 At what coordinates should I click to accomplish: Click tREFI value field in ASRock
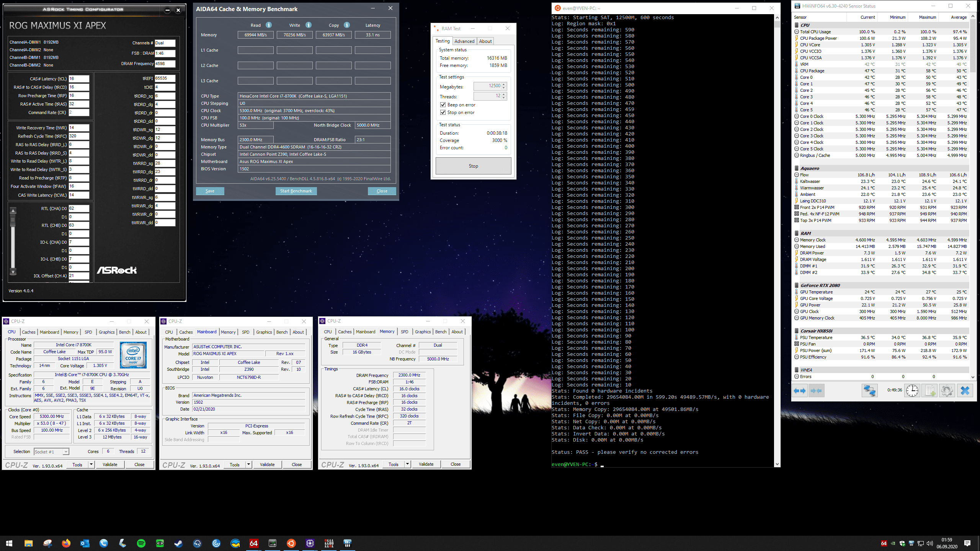pyautogui.click(x=165, y=78)
